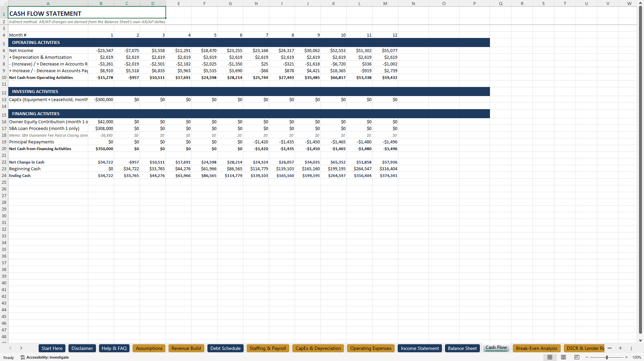
Task: Select row 24 header
Action: 4,176
